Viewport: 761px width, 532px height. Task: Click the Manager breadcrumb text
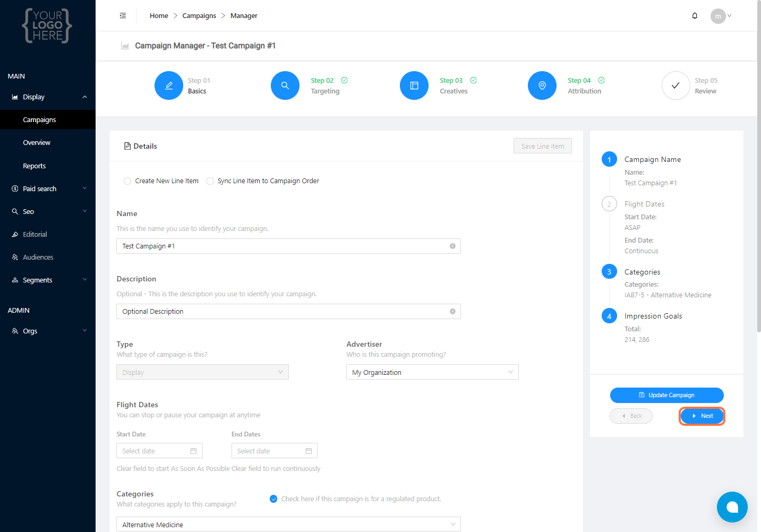click(x=244, y=16)
